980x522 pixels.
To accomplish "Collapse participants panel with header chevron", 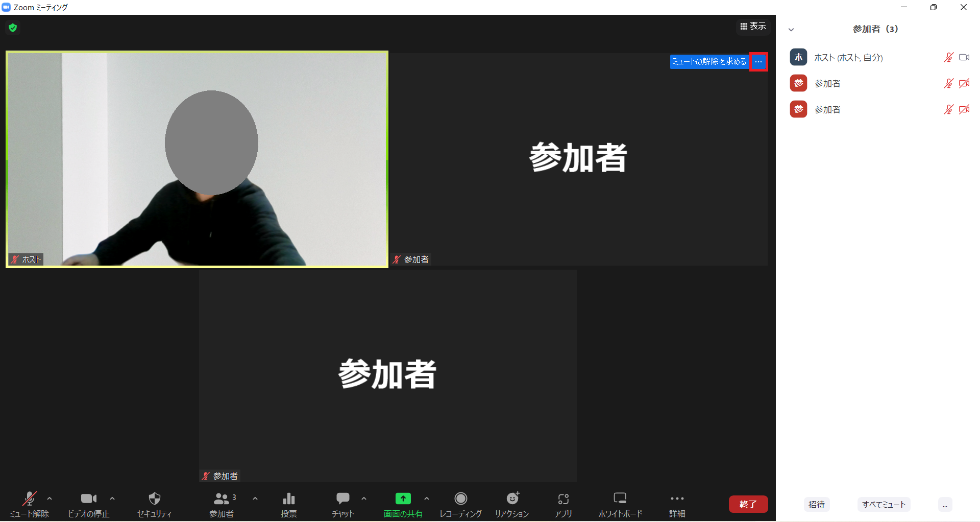I will [x=791, y=30].
